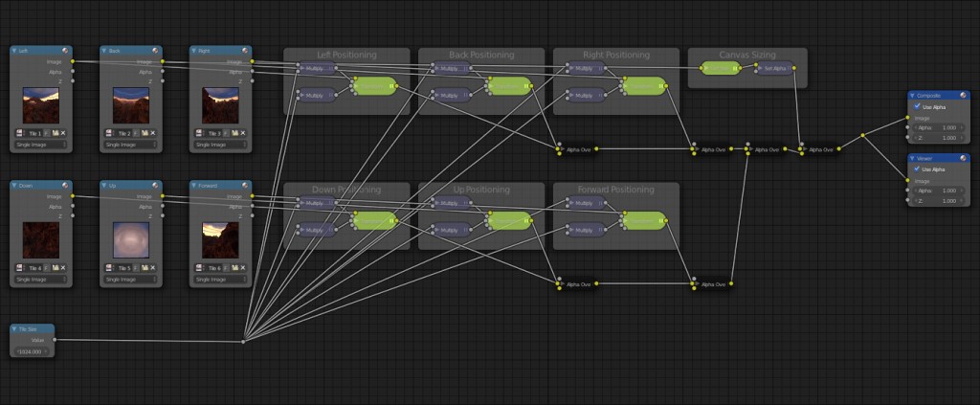
Task: Click the Set Alpha node
Action: click(x=773, y=69)
